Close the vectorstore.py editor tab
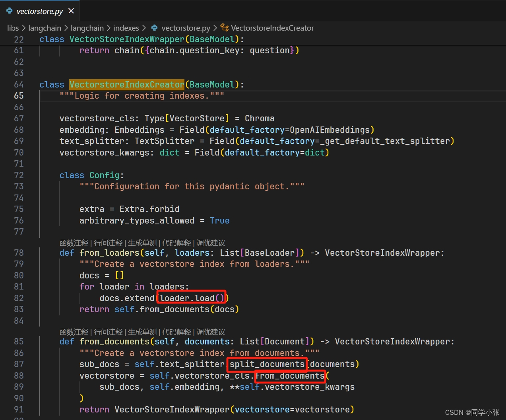The image size is (506, 420). 71,11
